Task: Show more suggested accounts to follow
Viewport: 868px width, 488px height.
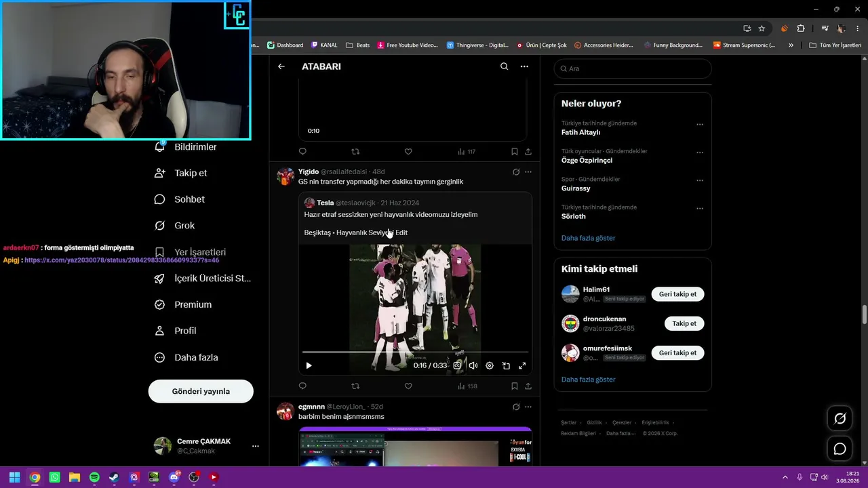Action: pos(589,380)
